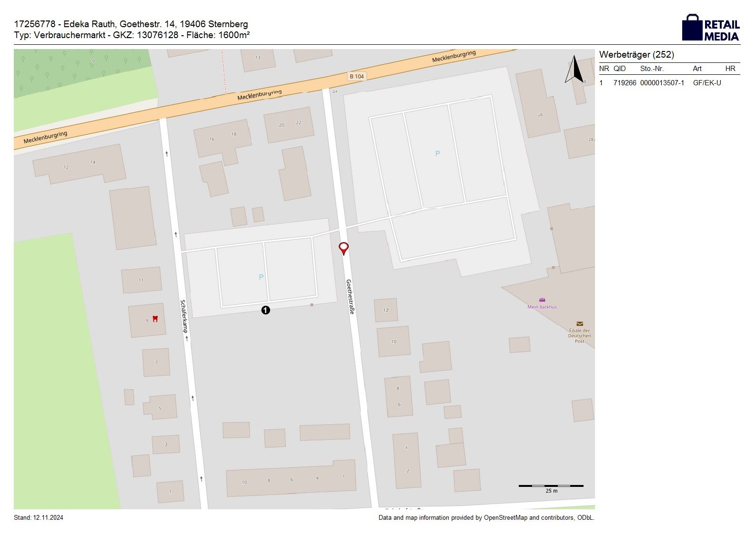Click the B 104 road shield
This screenshot has height=535, width=756.
(x=356, y=76)
